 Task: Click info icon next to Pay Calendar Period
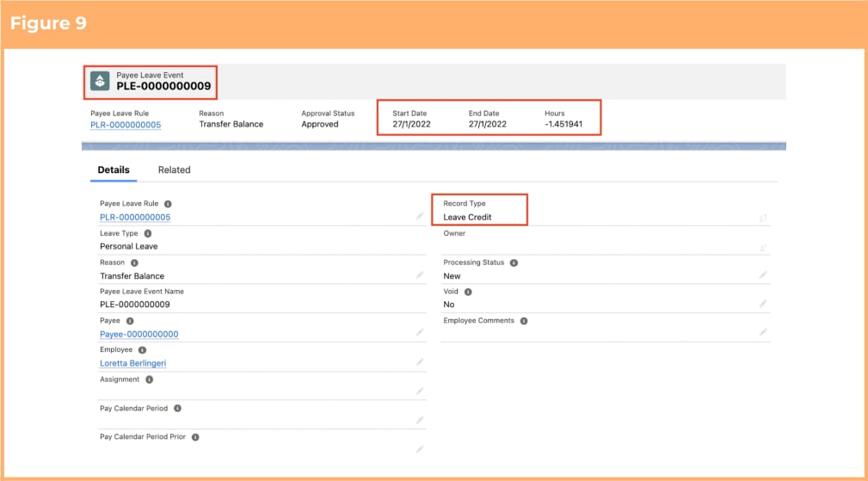pos(178,409)
